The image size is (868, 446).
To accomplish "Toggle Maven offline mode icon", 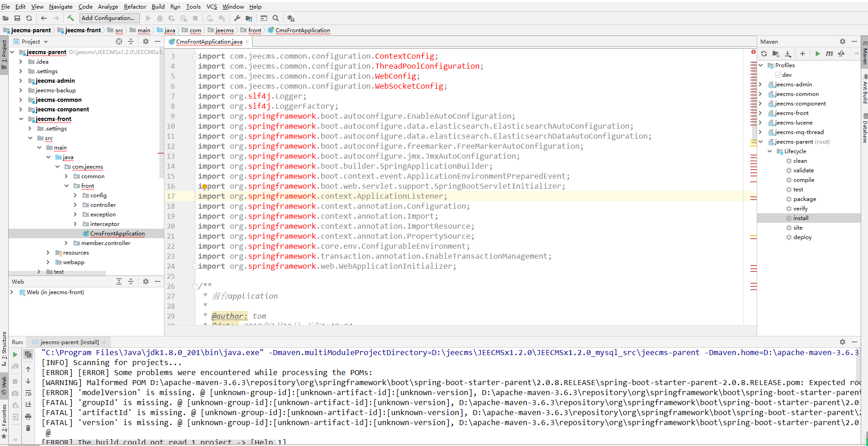I will pyautogui.click(x=841, y=54).
